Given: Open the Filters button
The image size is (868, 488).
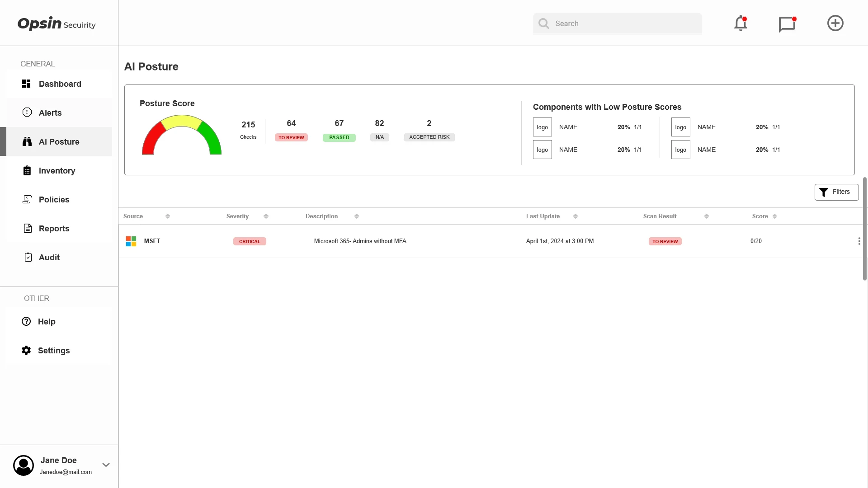Looking at the screenshot, I should pos(836,192).
